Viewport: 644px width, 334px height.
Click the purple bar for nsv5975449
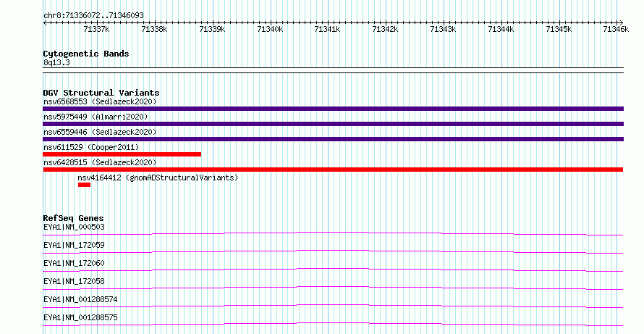click(x=333, y=124)
